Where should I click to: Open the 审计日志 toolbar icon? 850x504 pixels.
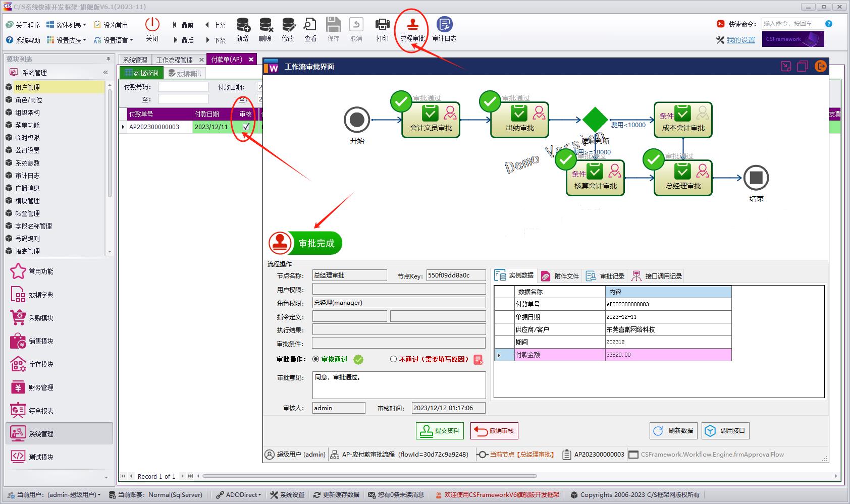[x=444, y=25]
